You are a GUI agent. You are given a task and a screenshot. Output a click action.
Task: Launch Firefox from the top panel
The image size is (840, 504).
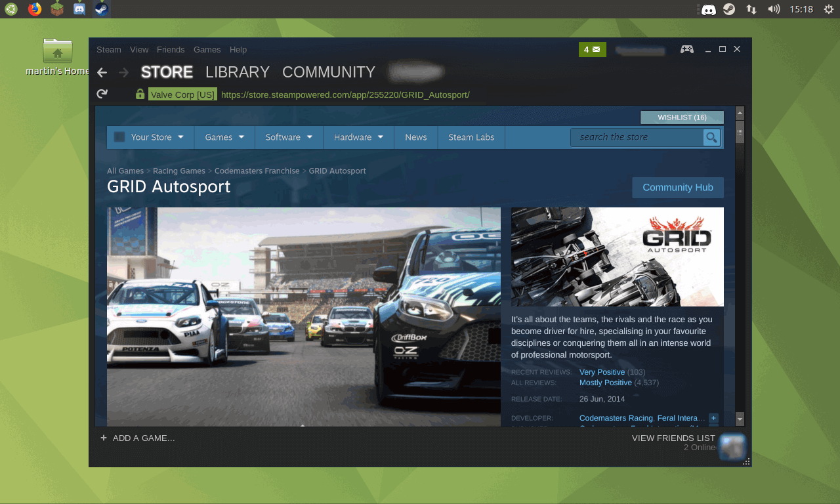click(x=35, y=9)
